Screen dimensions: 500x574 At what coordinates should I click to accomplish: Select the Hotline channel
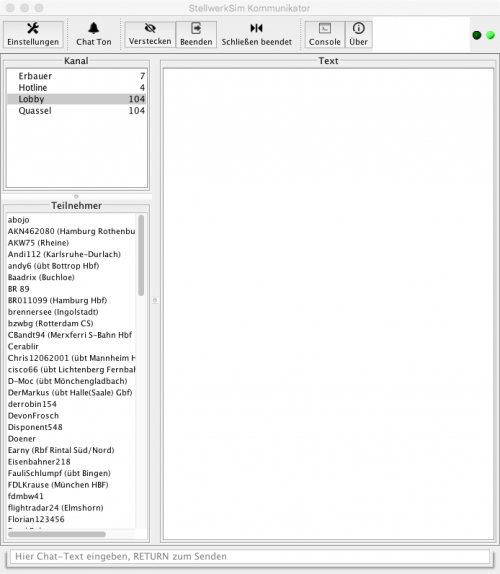[x=77, y=87]
